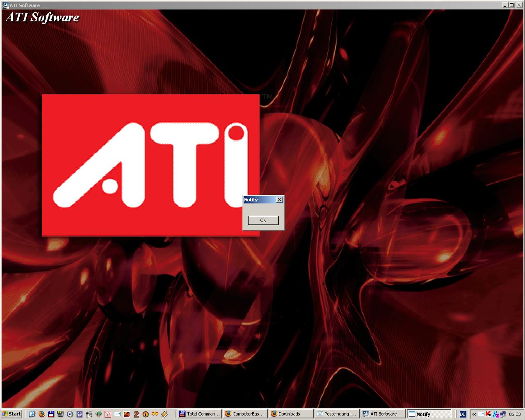Viewport: 525px width, 420px height.
Task: Click OK in the Notify dialog
Action: coord(263,220)
